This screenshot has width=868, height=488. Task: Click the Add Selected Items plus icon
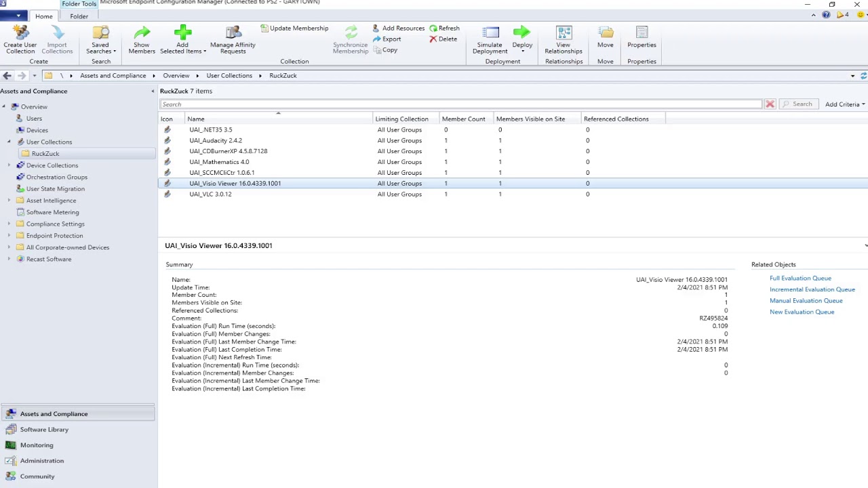click(182, 33)
